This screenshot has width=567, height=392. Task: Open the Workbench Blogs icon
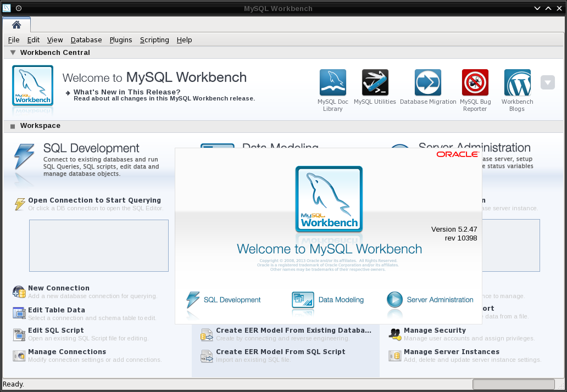pyautogui.click(x=518, y=82)
